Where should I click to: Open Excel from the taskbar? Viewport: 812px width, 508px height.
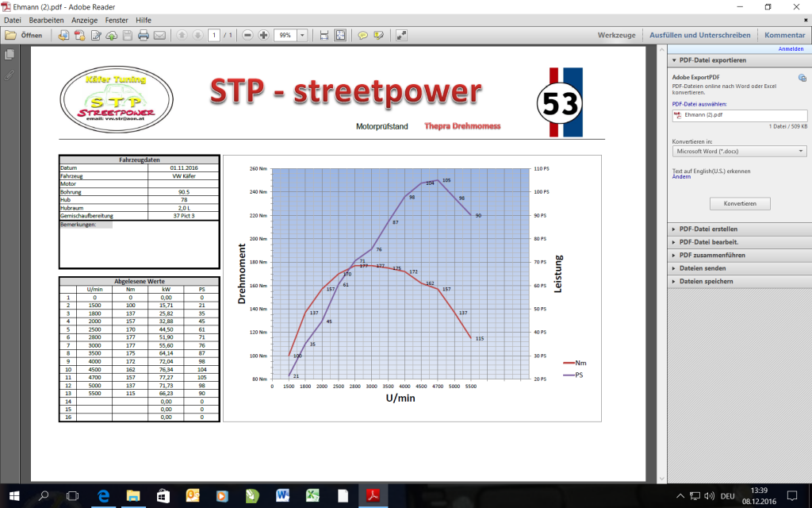tap(312, 496)
